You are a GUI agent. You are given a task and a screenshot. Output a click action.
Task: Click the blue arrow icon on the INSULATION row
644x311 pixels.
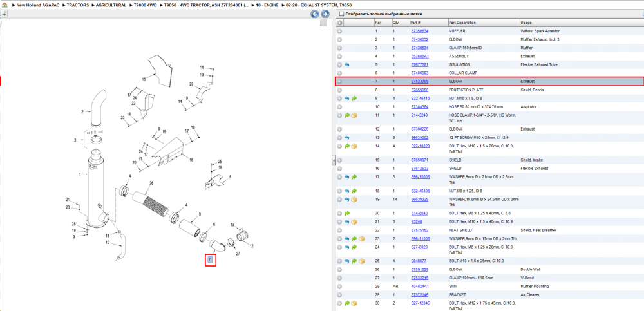pos(347,64)
